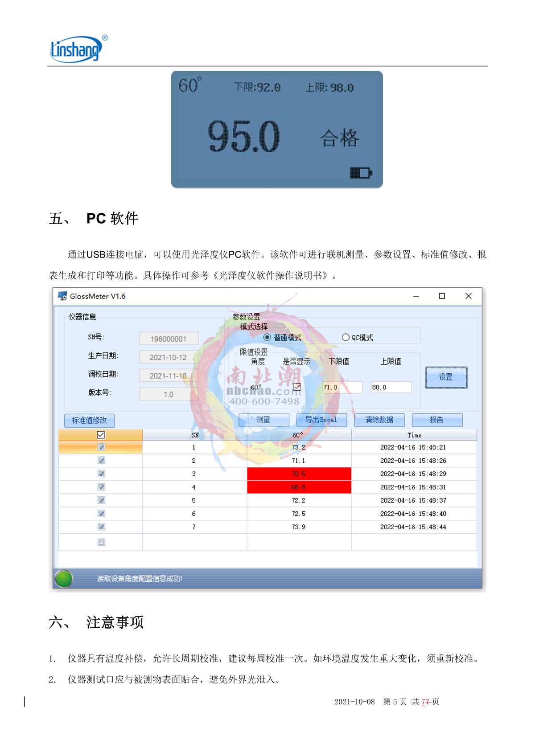Uncheck the checkbox for row SN 1
This screenshot has width=535, height=756.
point(101,447)
